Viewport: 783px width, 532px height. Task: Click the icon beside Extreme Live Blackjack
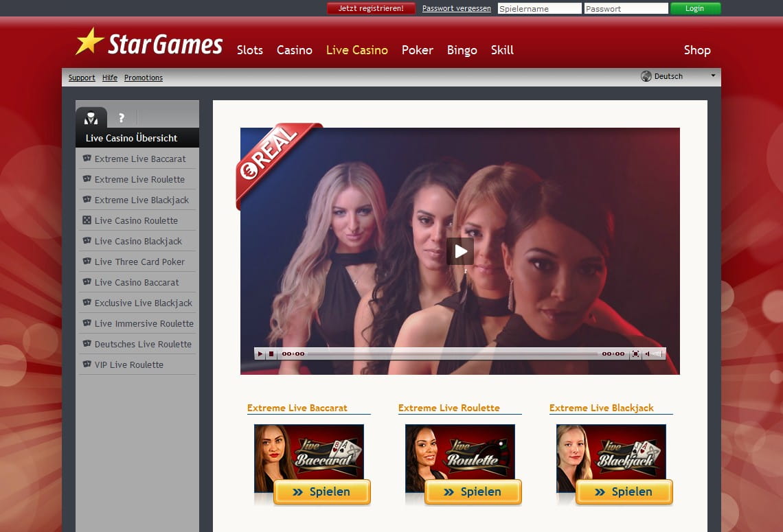(87, 199)
